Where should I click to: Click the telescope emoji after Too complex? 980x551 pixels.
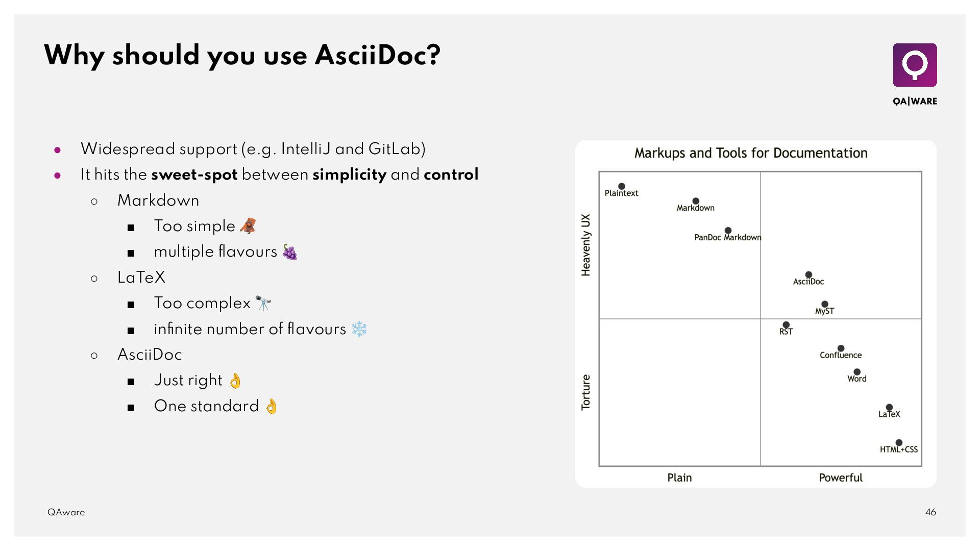(x=263, y=303)
